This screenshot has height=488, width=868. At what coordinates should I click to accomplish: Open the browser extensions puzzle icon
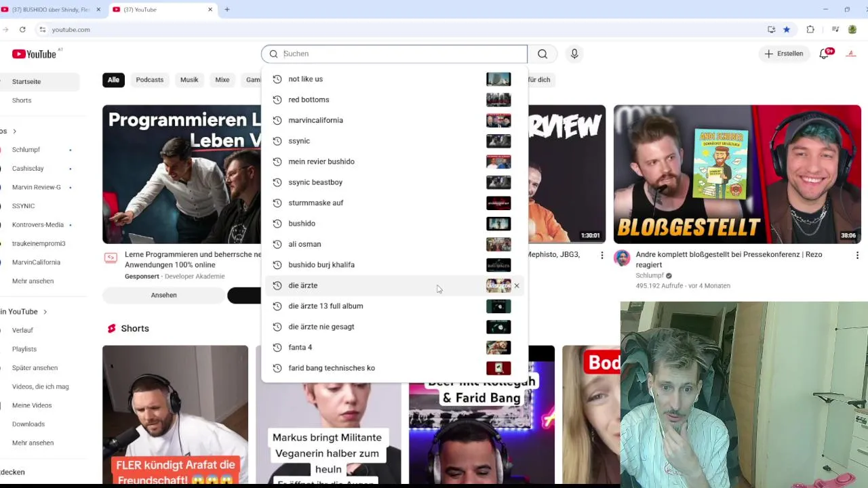point(810,29)
